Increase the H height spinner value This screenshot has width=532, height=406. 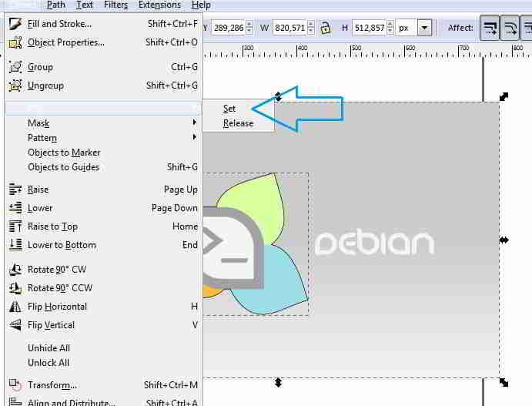click(x=390, y=25)
